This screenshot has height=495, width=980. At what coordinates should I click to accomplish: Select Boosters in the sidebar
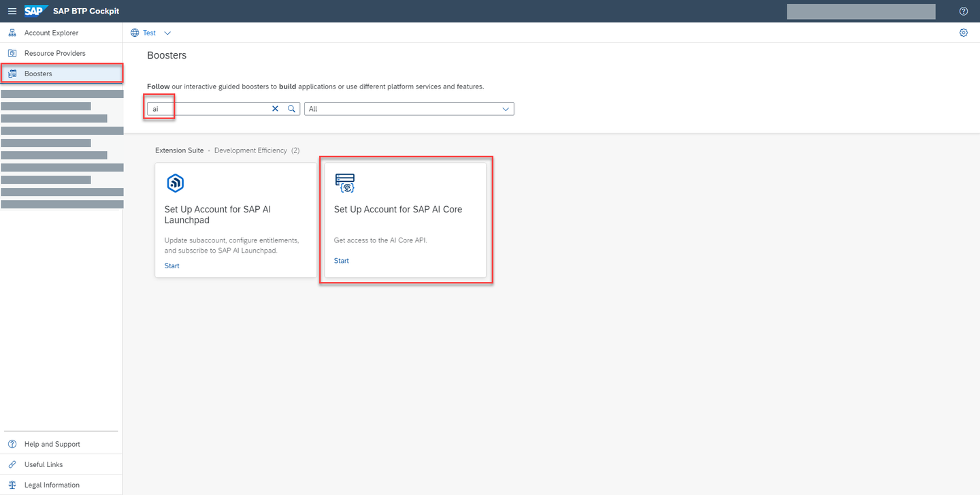61,74
